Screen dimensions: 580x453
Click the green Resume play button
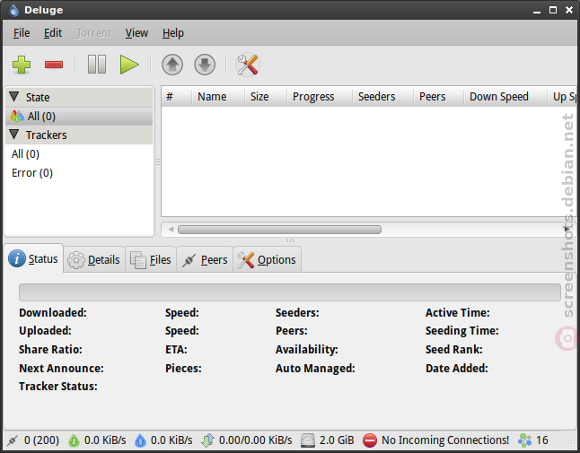click(129, 65)
